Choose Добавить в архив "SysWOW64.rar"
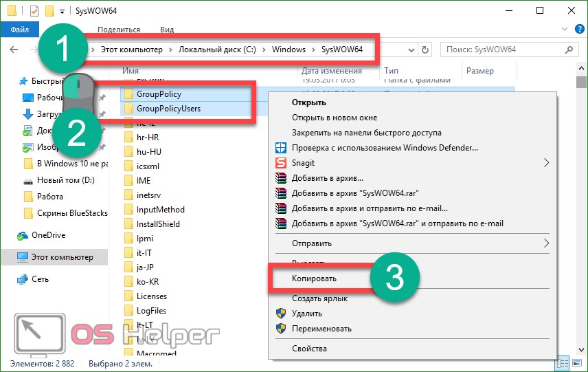Image resolution: width=588 pixels, height=372 pixels. [355, 193]
